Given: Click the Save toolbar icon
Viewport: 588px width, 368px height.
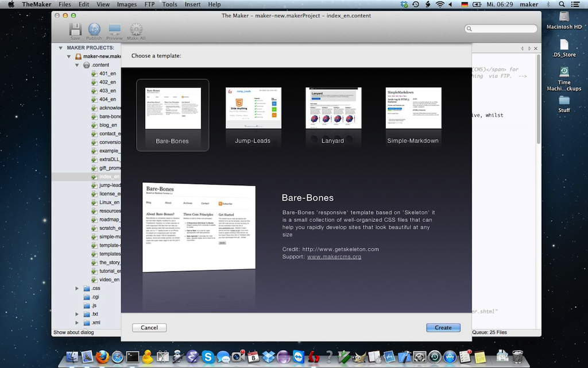Looking at the screenshot, I should pyautogui.click(x=75, y=30).
